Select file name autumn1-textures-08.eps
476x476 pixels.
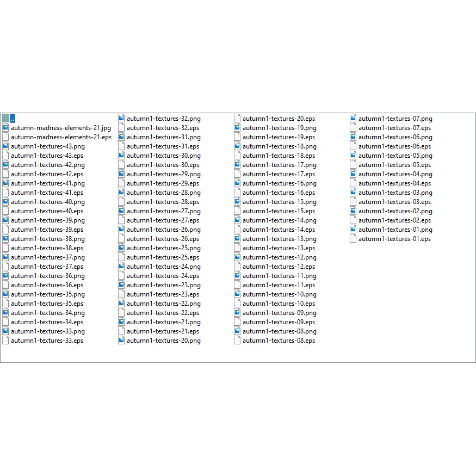point(279,341)
